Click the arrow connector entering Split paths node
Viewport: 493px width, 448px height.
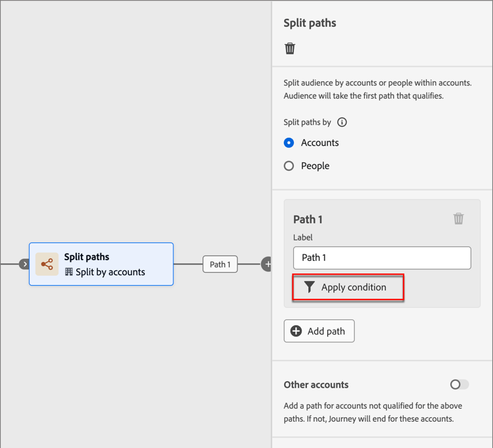[x=24, y=264]
